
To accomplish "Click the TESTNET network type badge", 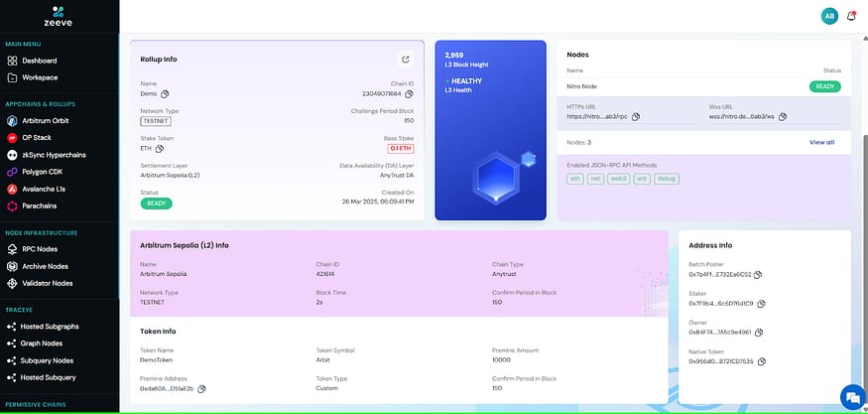I will [156, 121].
